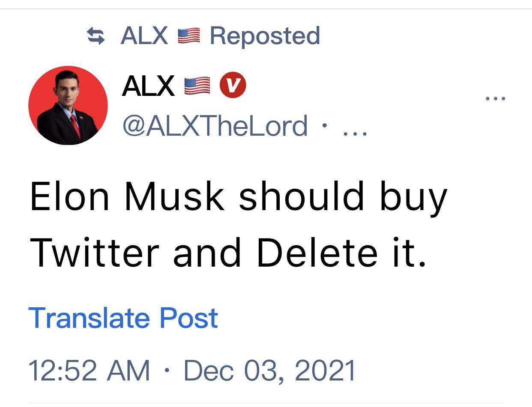The height and width of the screenshot is (407, 532).
Task: Click the flag emoji in the Reposted line
Action: click(188, 36)
